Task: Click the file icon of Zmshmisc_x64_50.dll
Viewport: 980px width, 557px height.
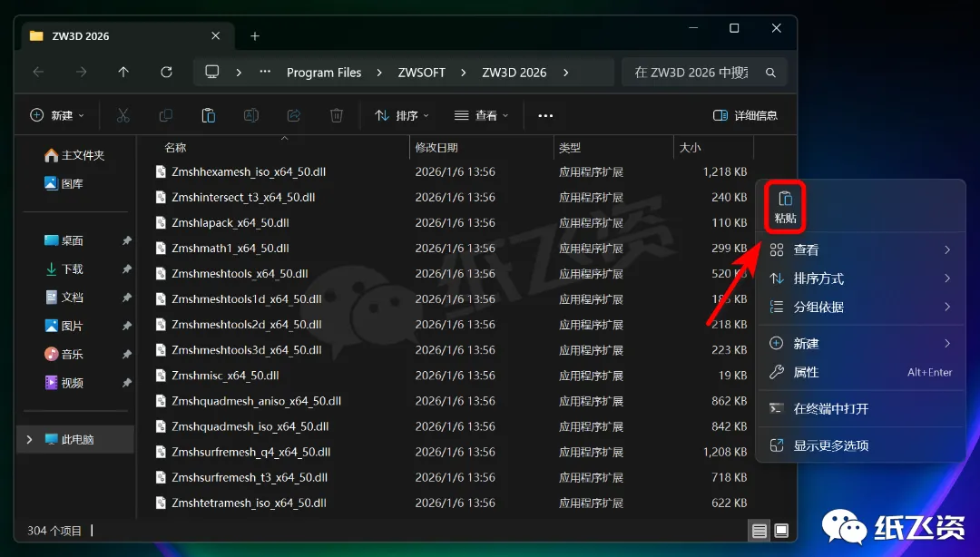Action: [161, 376]
